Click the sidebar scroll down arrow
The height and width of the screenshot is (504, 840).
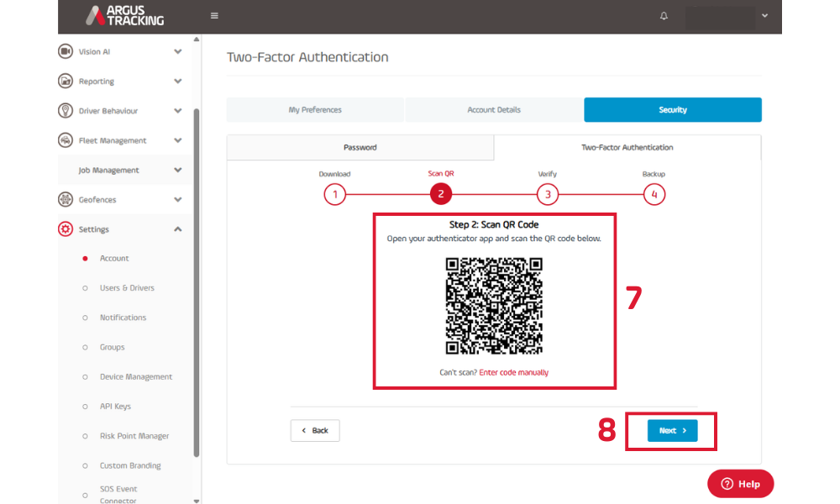pos(197,501)
